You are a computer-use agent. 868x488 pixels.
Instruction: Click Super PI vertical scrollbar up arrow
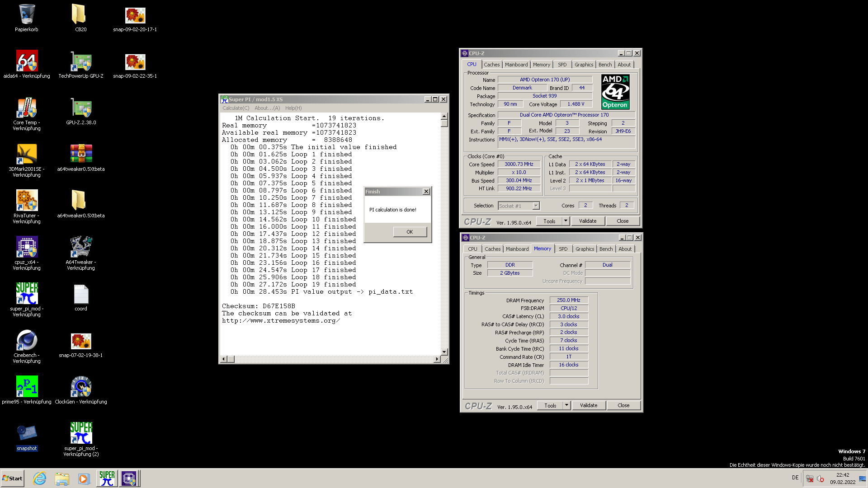(x=444, y=116)
